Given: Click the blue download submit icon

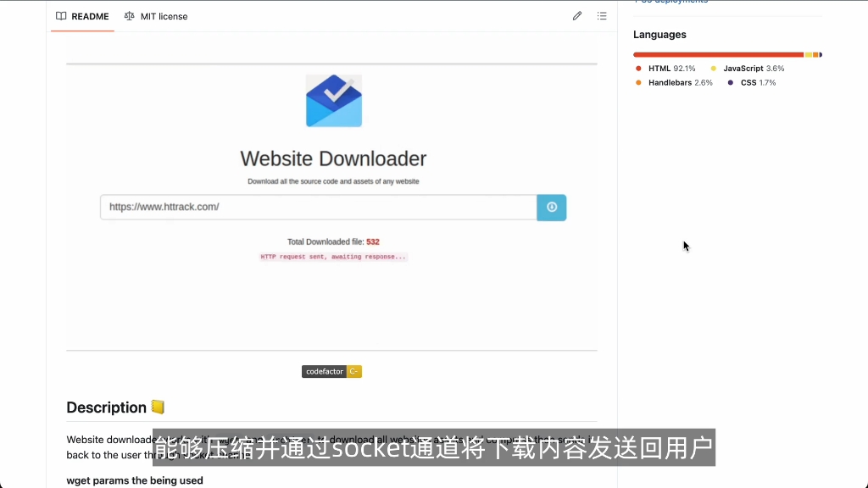Looking at the screenshot, I should 551,207.
